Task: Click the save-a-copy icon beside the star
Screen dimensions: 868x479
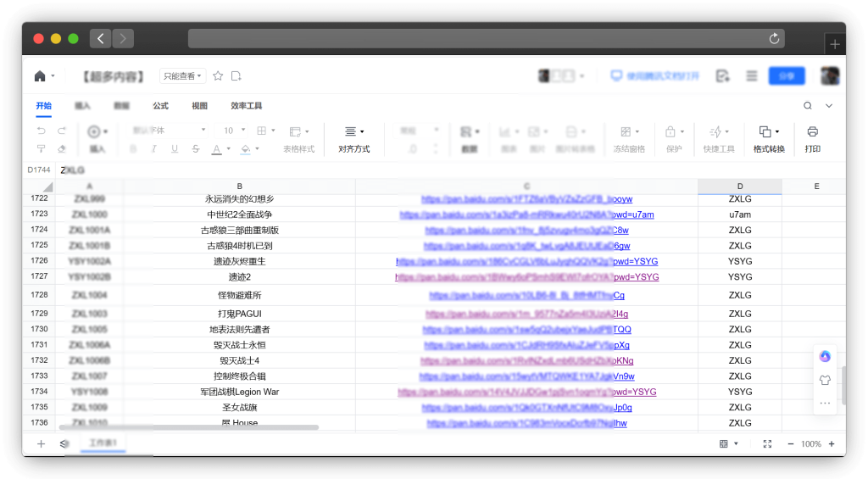Action: pyautogui.click(x=236, y=75)
